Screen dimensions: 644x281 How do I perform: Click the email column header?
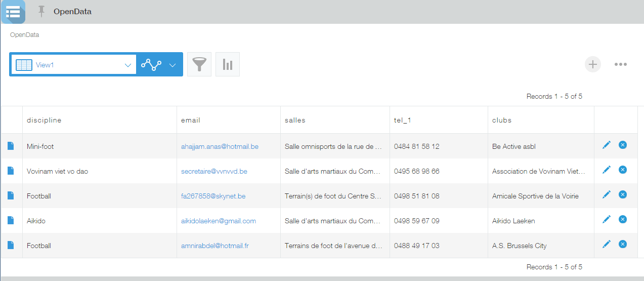tap(229, 120)
